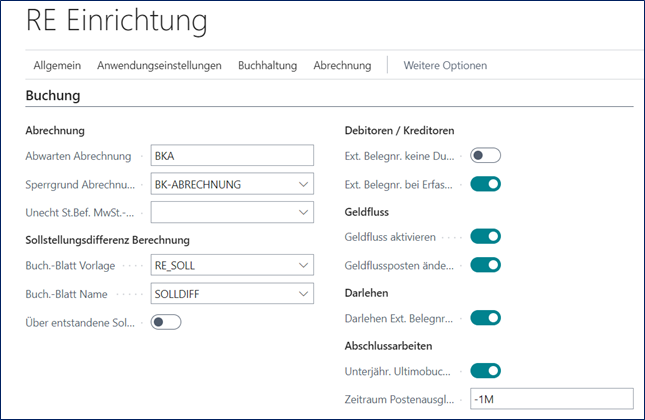Click the Debitoren / Kreditoren heading
The height and width of the screenshot is (420, 645).
pyautogui.click(x=399, y=131)
